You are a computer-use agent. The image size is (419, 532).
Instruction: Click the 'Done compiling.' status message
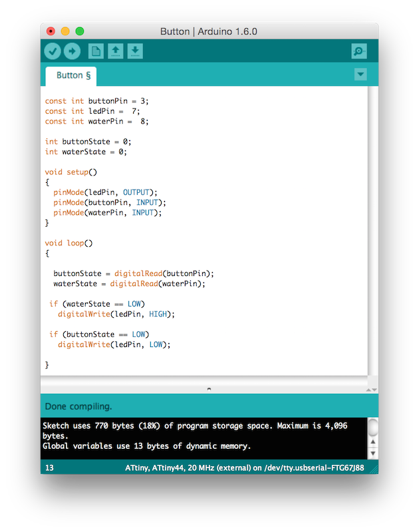pyautogui.click(x=78, y=406)
